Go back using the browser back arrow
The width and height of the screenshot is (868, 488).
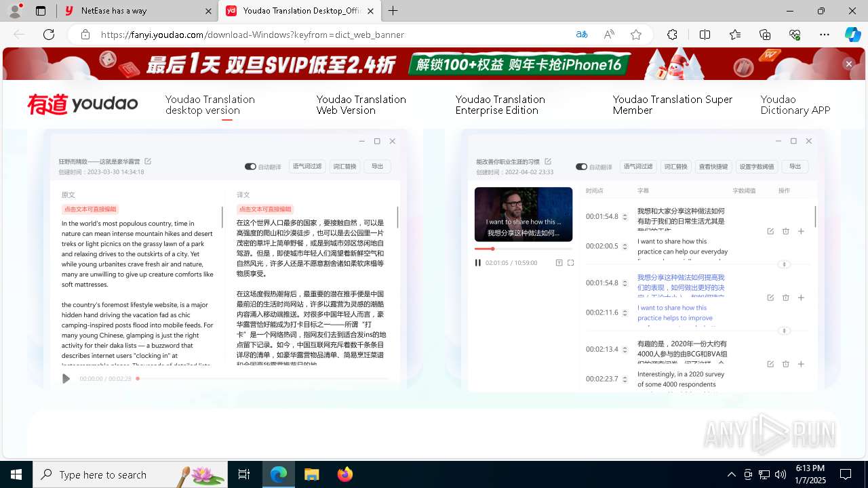click(19, 35)
